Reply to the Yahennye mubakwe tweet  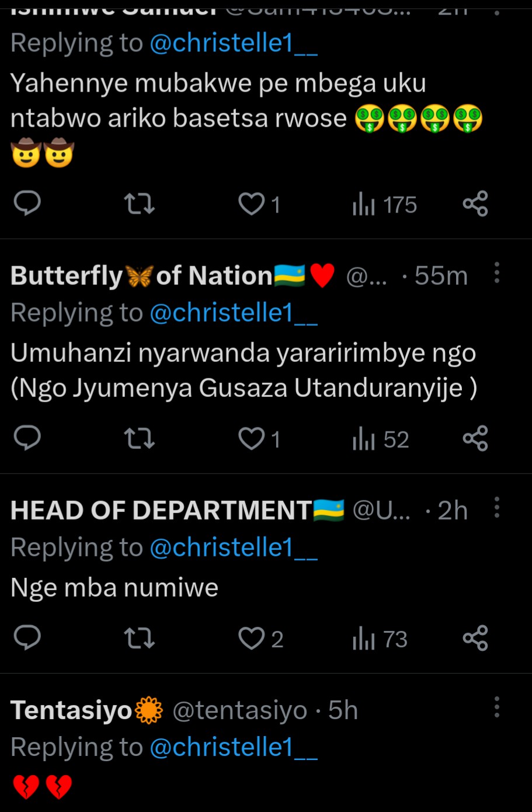tap(27, 204)
